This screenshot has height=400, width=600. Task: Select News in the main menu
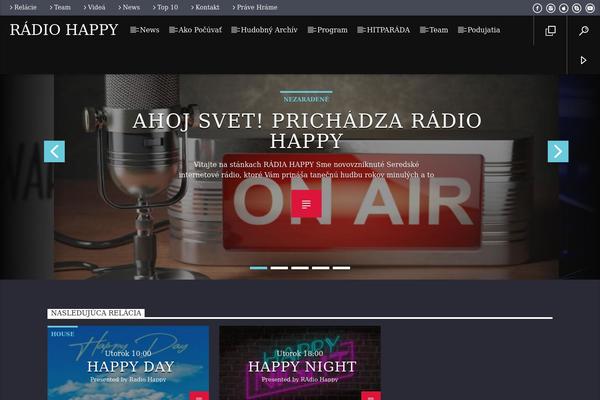[145, 30]
